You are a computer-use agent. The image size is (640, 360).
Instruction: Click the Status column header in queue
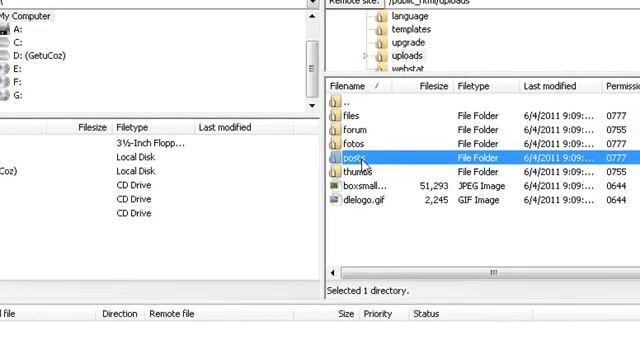pyautogui.click(x=471, y=314)
